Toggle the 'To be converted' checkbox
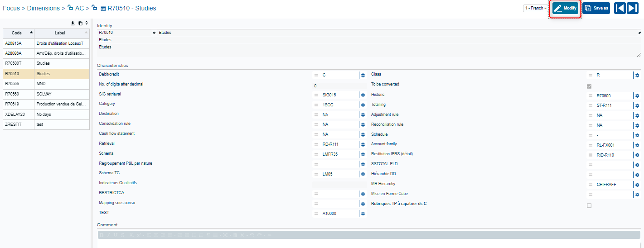Image resolution: width=644 pixels, height=248 pixels. [x=589, y=86]
